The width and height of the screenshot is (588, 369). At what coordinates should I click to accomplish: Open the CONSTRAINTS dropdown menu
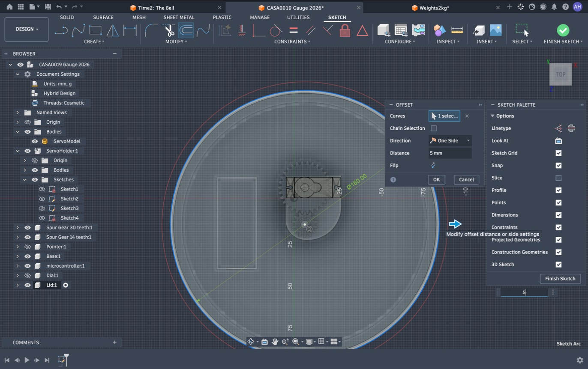[x=292, y=42]
